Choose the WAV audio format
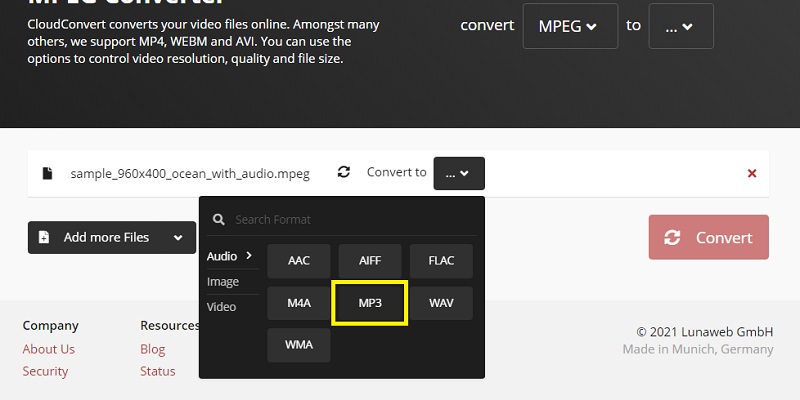Image resolution: width=800 pixels, height=400 pixels. pos(441,303)
